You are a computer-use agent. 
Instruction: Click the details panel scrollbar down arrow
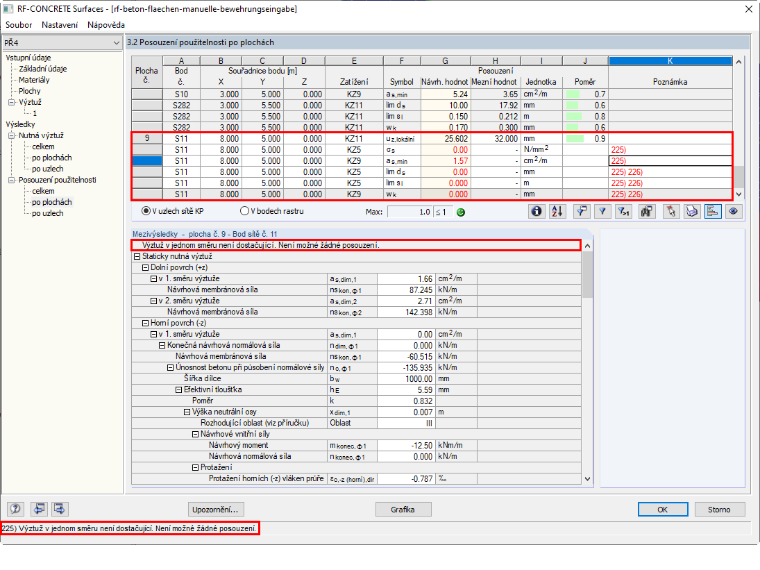click(x=587, y=479)
